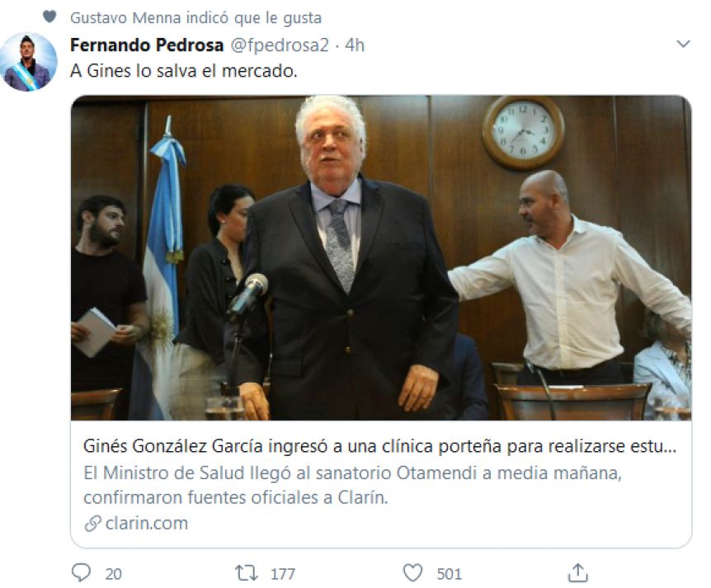Open the clarin.com source link
The image size is (711, 588).
pyautogui.click(x=147, y=523)
